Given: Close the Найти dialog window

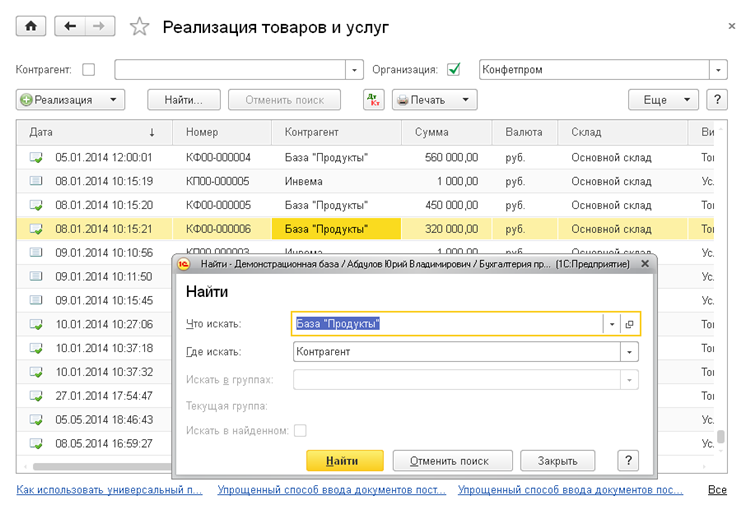Looking at the screenshot, I should click(x=645, y=264).
